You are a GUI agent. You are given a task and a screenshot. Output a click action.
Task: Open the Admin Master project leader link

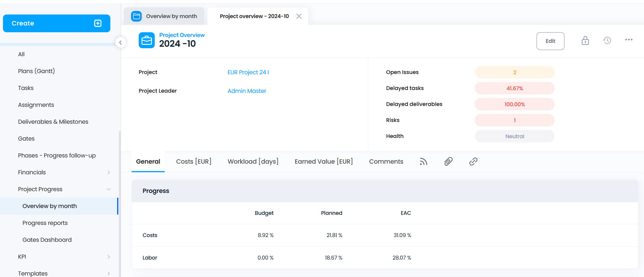point(247,91)
